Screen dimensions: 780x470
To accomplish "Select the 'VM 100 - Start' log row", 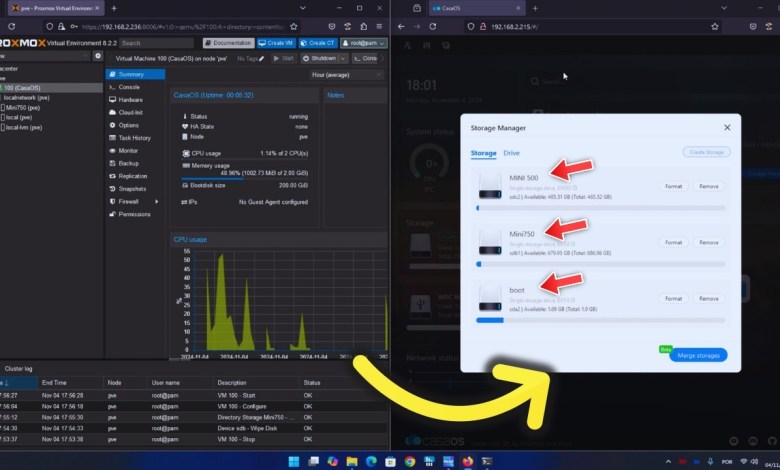I will [x=194, y=396].
